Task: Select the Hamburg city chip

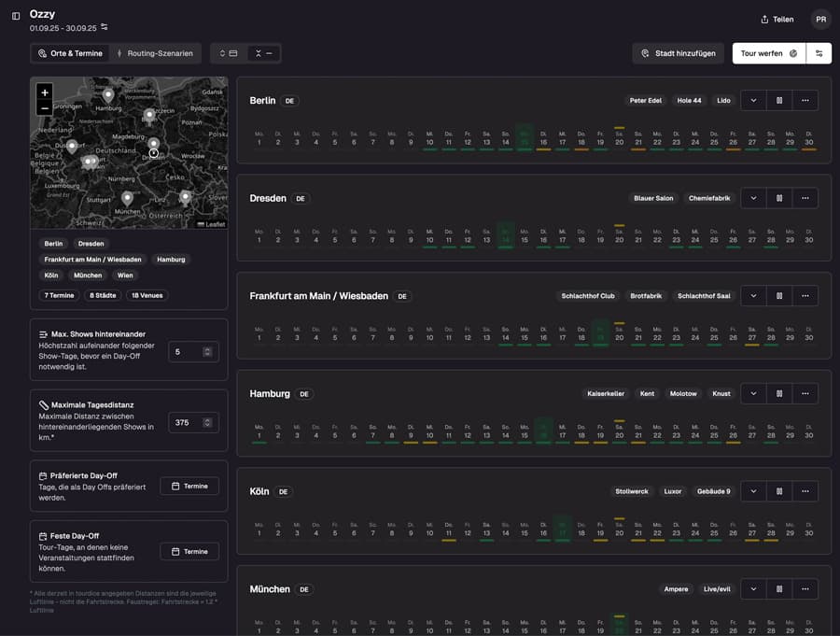Action: click(x=171, y=260)
